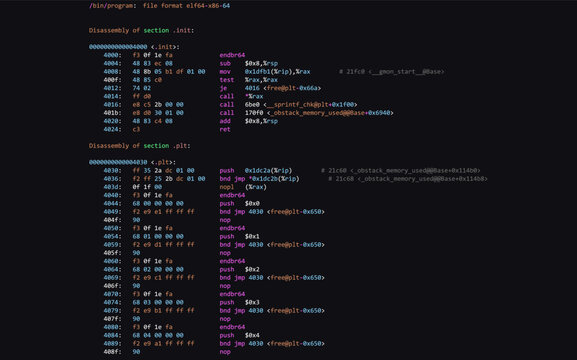
Task: Click "$0x8,%rsp" operand on the add row
Action: pos(262,121)
